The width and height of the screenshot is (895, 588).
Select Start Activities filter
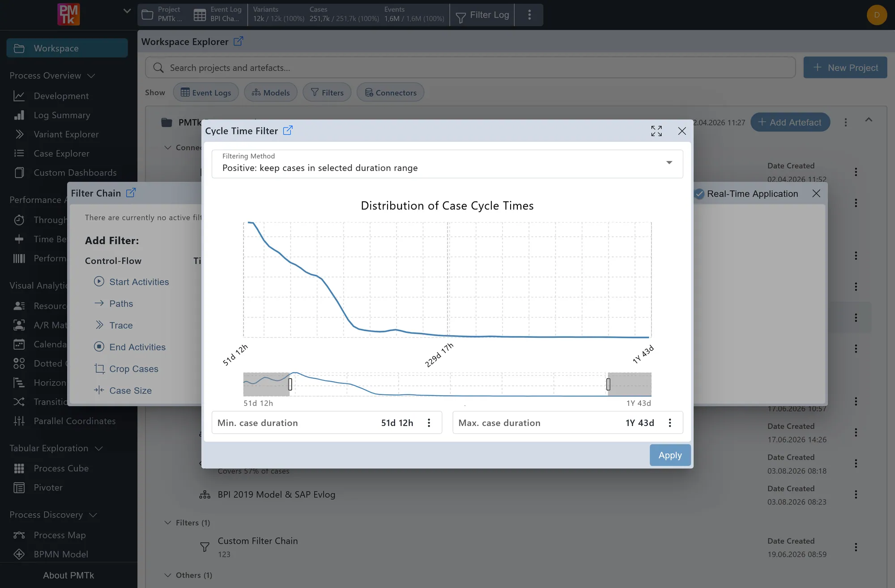click(131, 282)
